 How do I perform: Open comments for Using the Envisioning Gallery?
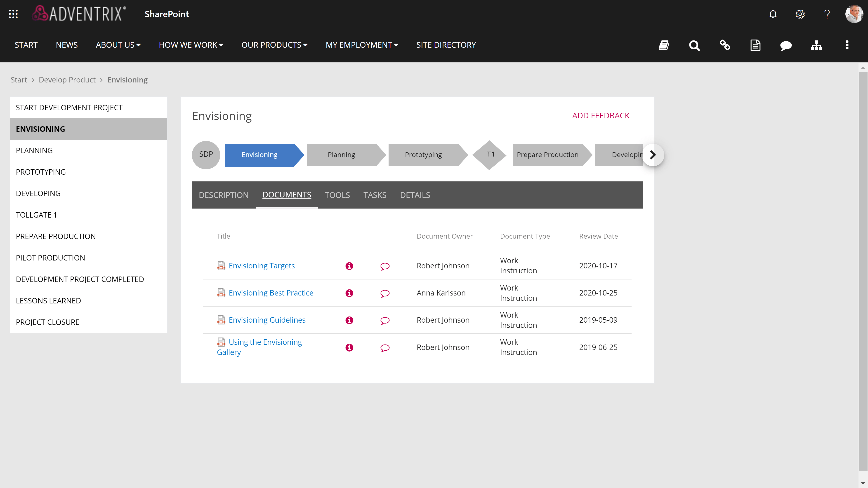pyautogui.click(x=385, y=348)
